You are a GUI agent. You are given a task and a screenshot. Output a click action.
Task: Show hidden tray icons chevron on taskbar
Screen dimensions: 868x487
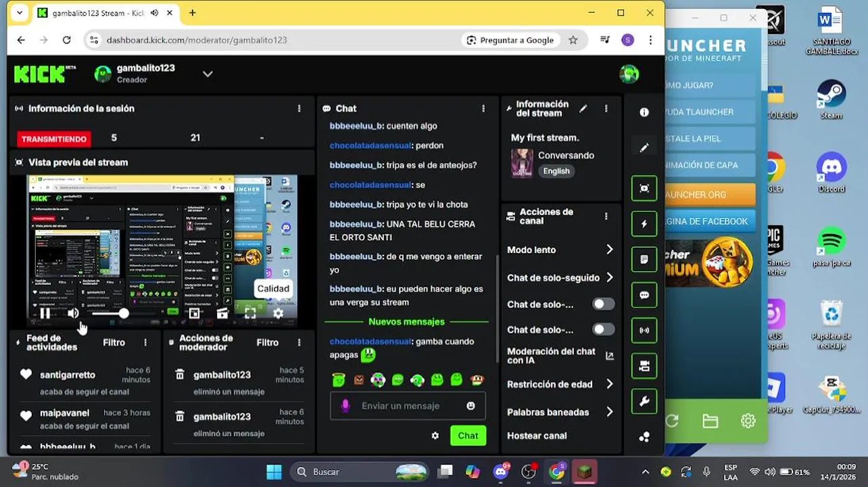pos(646,472)
